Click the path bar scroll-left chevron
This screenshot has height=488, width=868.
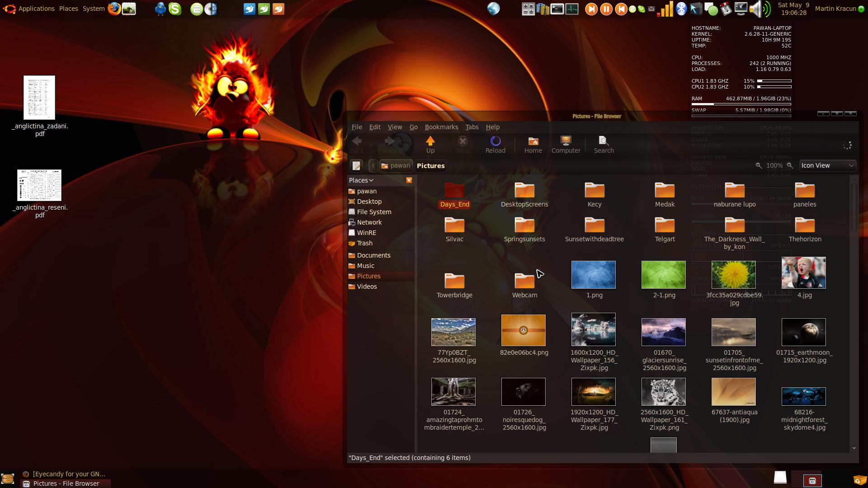tap(373, 166)
